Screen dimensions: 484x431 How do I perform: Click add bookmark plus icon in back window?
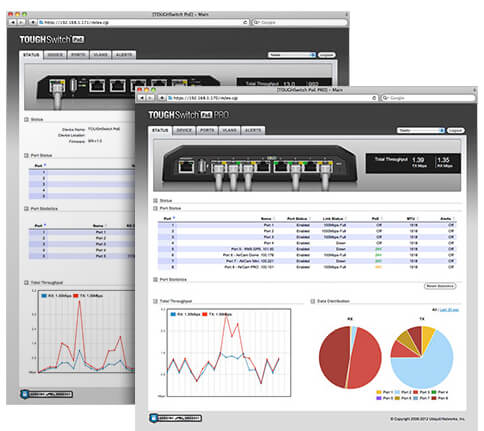(x=33, y=22)
